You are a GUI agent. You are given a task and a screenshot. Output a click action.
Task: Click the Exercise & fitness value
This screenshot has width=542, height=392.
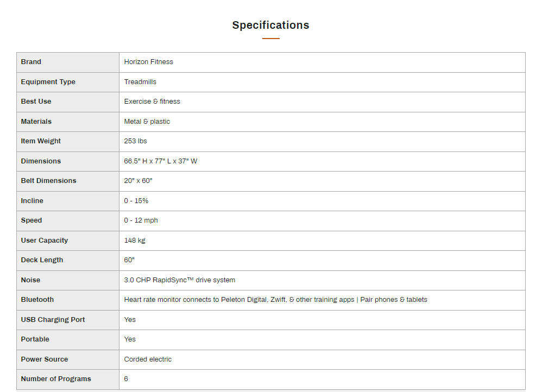click(x=152, y=102)
